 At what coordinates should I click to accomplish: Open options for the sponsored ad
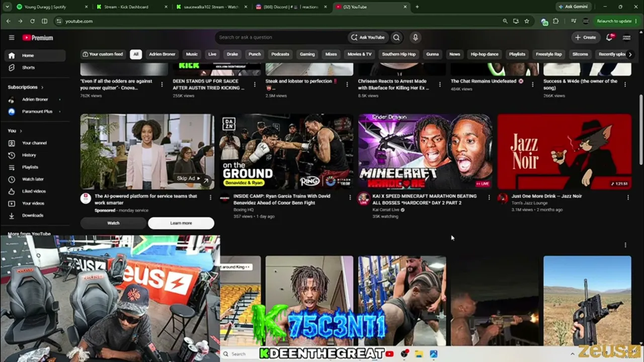pos(211,198)
